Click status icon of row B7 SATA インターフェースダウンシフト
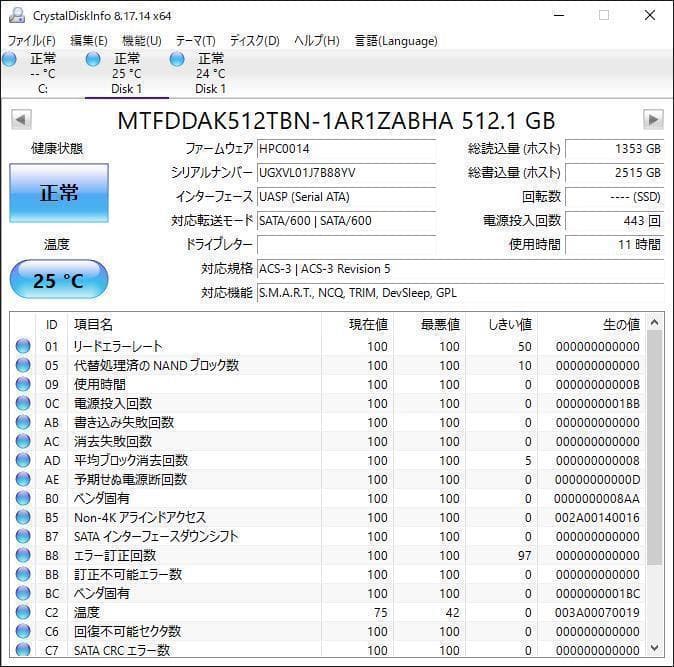The image size is (674, 667). [x=23, y=536]
